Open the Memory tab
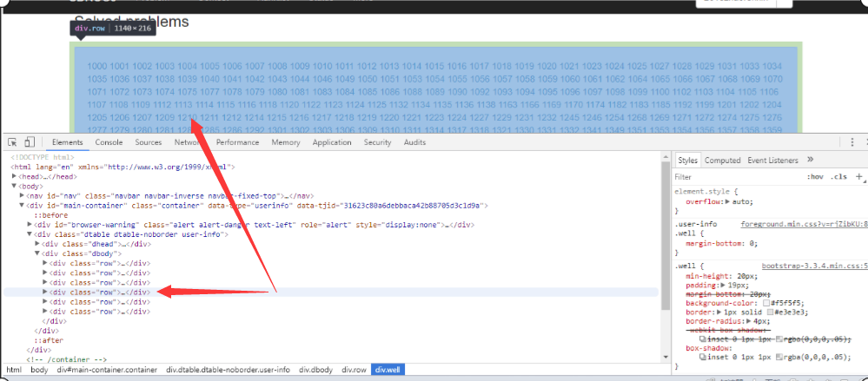The image size is (868, 381). coord(286,142)
